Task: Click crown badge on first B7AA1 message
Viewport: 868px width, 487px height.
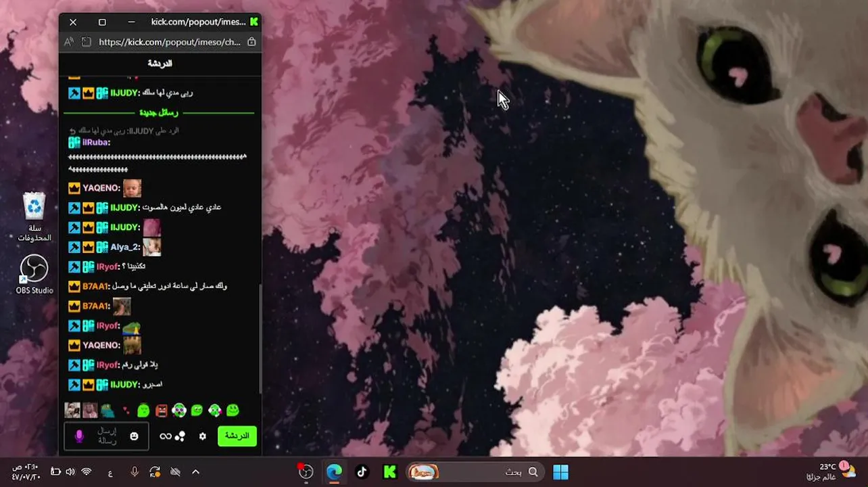Action: (x=74, y=287)
